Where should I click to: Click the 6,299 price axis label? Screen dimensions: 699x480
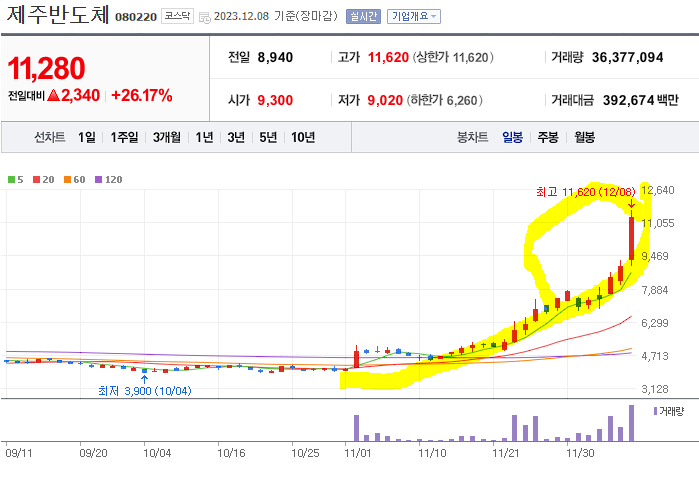[654, 323]
